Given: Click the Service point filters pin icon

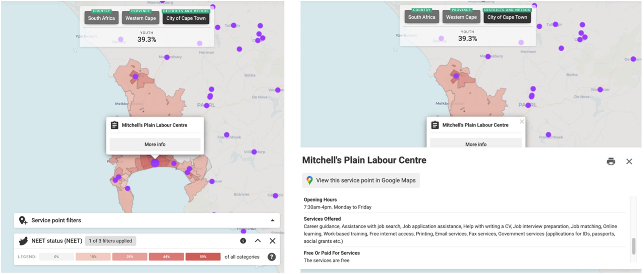Looking at the screenshot, I should click(23, 220).
